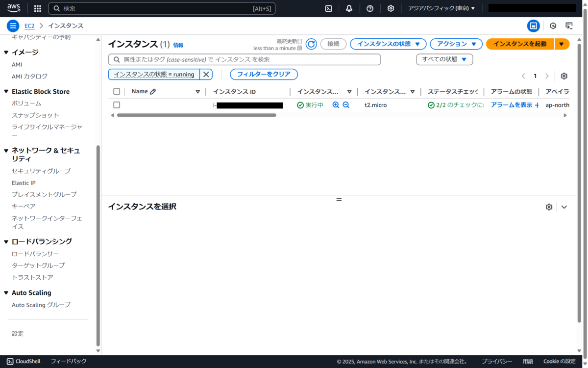Viewport: 588px width, 368px height.
Task: Open AMI カタログ in sidebar
Action: [x=29, y=76]
